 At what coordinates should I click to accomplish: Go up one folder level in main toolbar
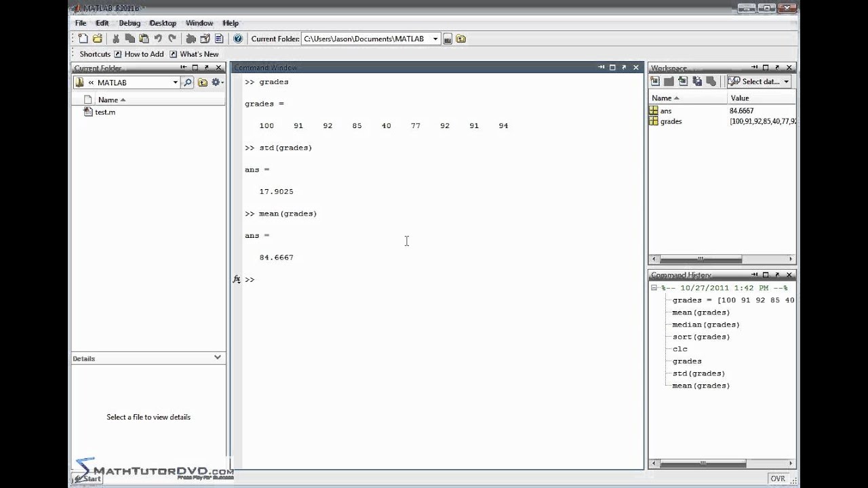(x=461, y=39)
